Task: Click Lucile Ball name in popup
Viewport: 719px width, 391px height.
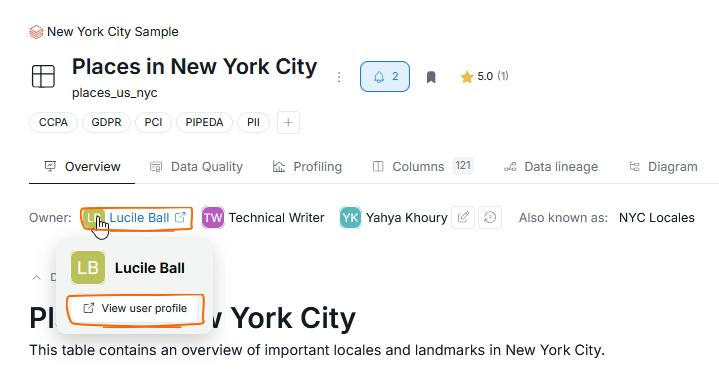Action: coord(149,268)
